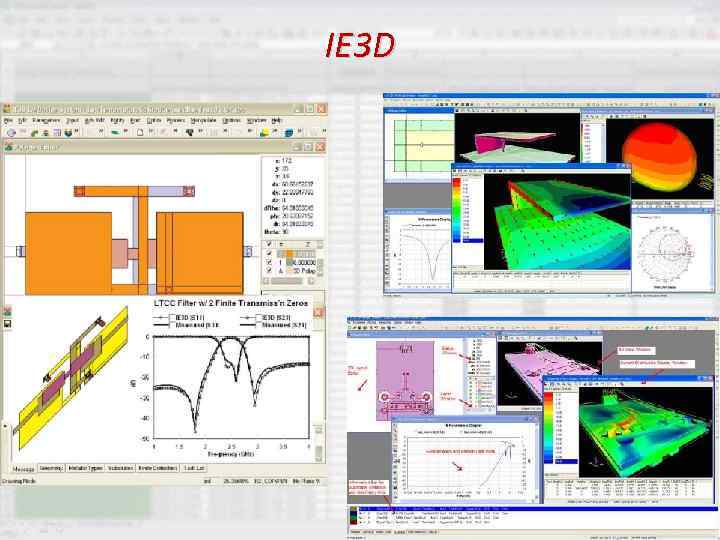This screenshot has height=540, width=720.
Task: Click the floppy disk save icon on left
Action: pos(7,324)
